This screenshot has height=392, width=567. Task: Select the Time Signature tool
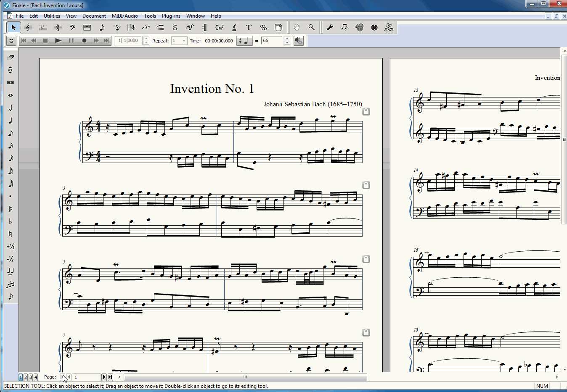[x=58, y=28]
